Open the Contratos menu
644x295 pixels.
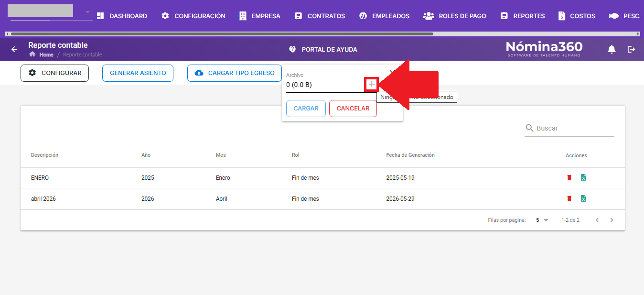(x=320, y=16)
